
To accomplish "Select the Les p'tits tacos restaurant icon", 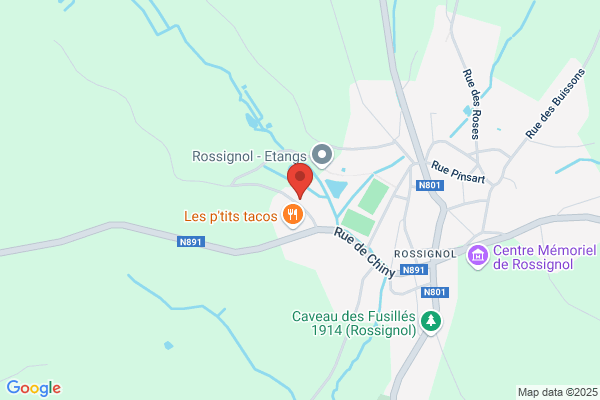I will (293, 215).
